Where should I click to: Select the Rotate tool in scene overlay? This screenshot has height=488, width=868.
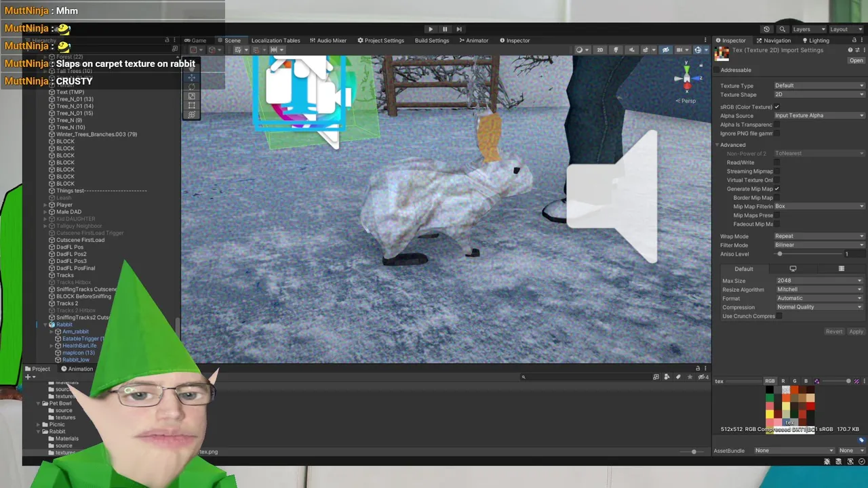click(192, 87)
